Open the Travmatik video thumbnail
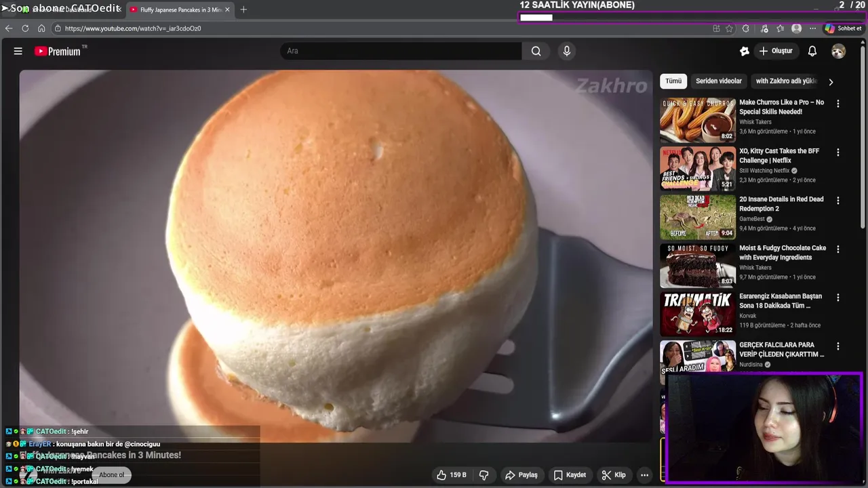 (698, 314)
